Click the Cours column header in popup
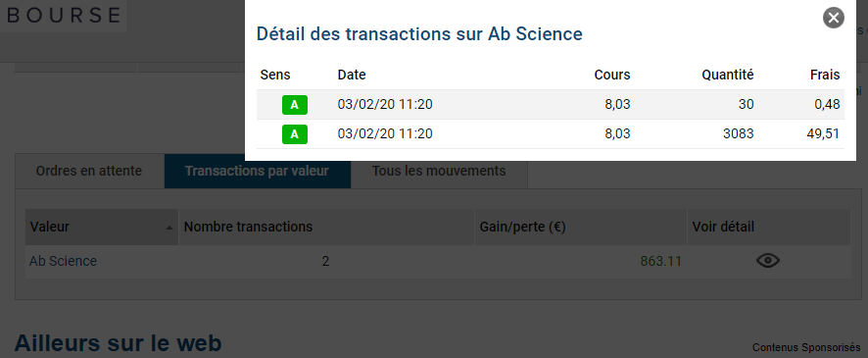 pos(612,75)
